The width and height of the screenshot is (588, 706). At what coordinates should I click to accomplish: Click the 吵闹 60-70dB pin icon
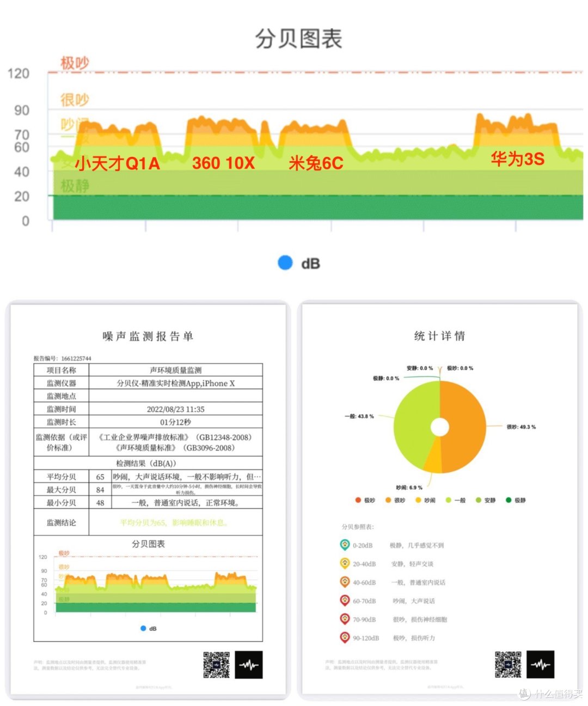point(345,601)
